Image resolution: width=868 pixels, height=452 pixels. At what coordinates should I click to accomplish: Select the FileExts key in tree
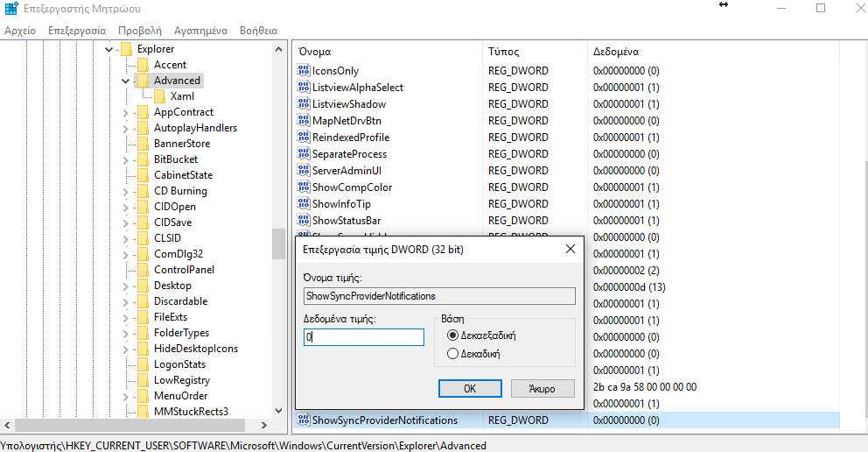pos(171,317)
